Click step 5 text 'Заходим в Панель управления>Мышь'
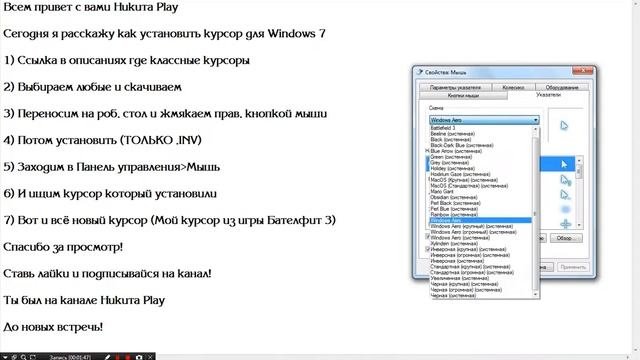 click(111, 167)
